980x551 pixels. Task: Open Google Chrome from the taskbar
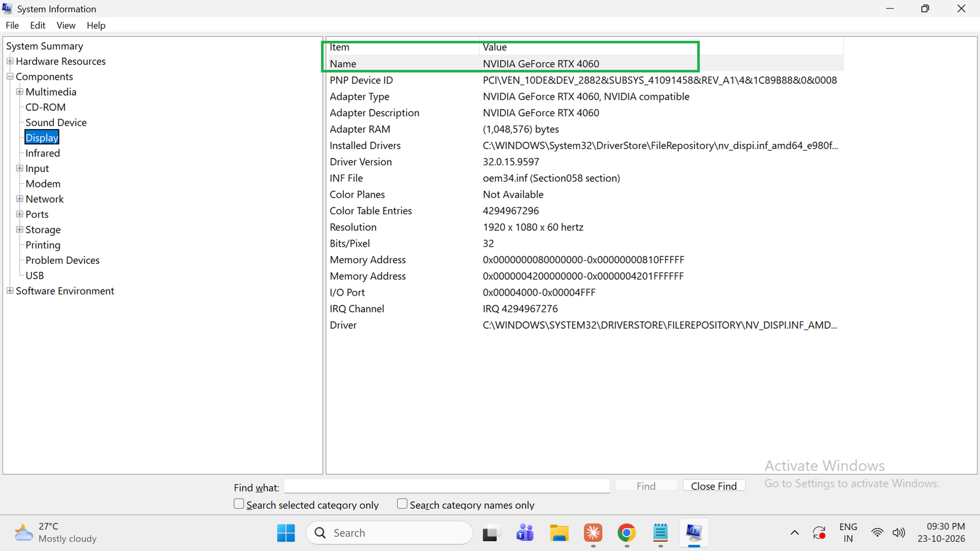coord(626,533)
